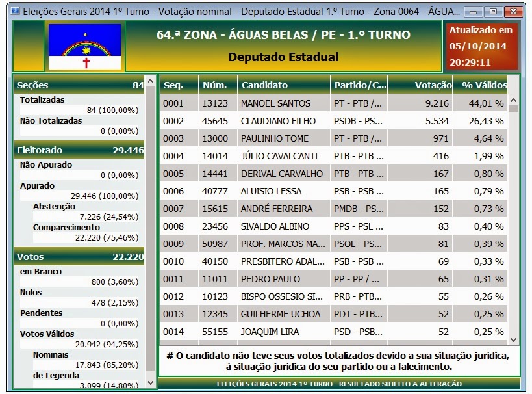The width and height of the screenshot is (532, 394).
Task: Select the DERIVAL CARVALHO candidate row
Action: 334,174
